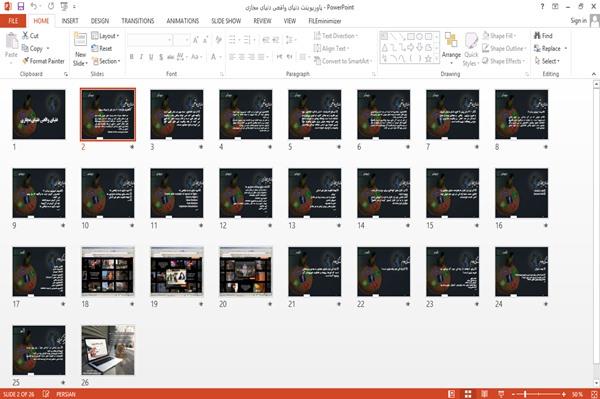Click Text Direction button

tap(336, 36)
